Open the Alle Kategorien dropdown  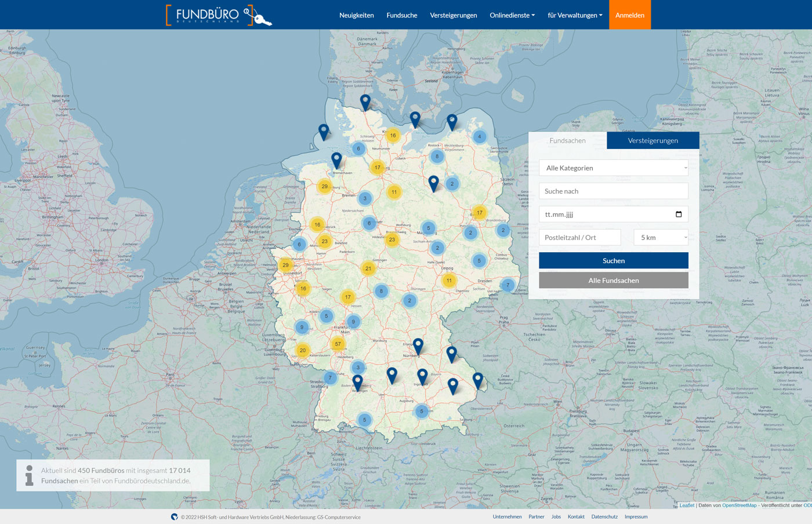(x=613, y=168)
